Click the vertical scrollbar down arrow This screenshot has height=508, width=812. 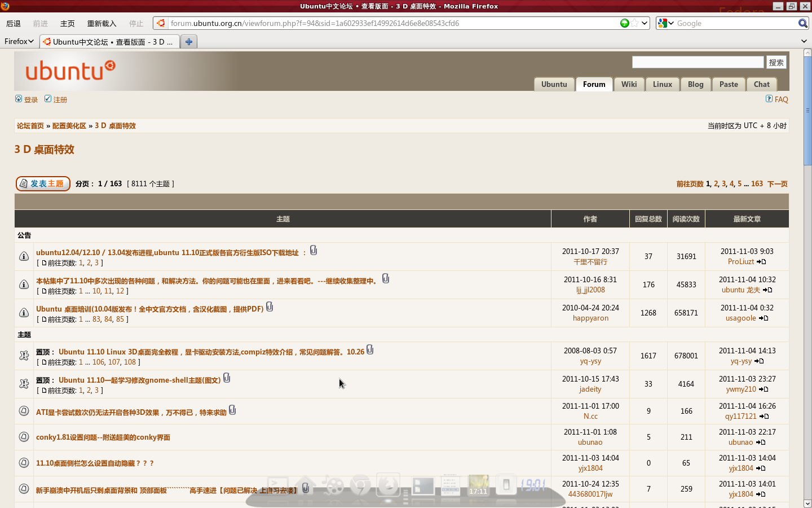pyautogui.click(x=807, y=503)
